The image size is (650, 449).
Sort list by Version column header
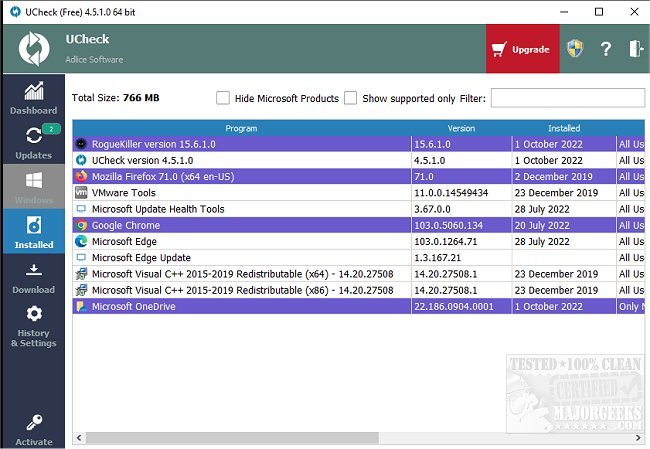click(x=461, y=128)
